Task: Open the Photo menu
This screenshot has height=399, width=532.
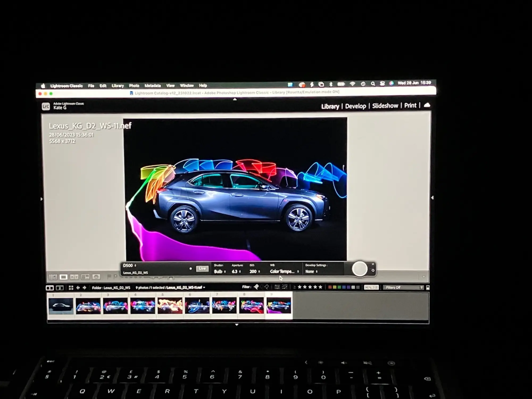Action: [134, 86]
